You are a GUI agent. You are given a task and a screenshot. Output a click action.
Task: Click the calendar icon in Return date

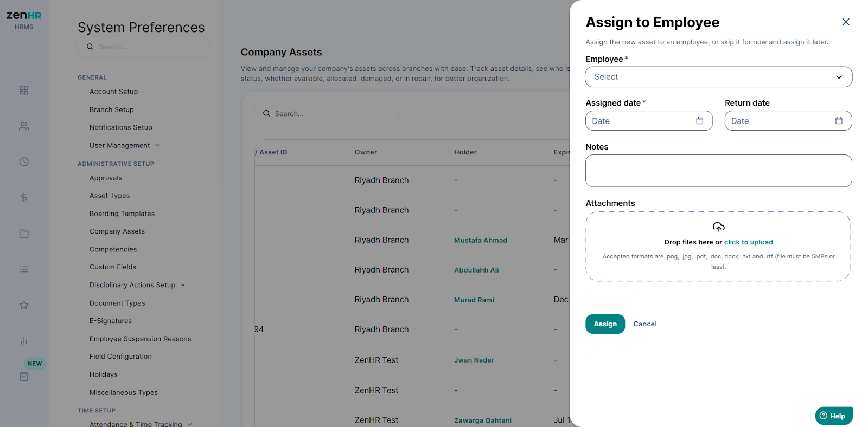[839, 121]
